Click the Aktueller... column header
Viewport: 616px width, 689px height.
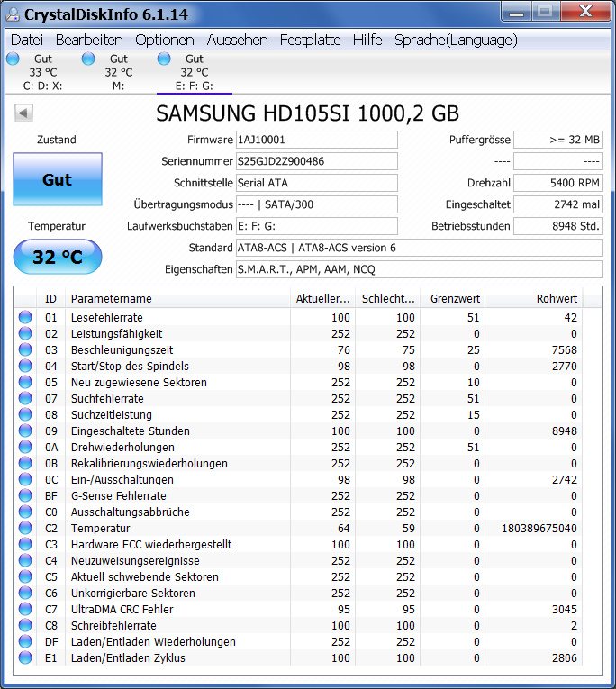pos(322,299)
